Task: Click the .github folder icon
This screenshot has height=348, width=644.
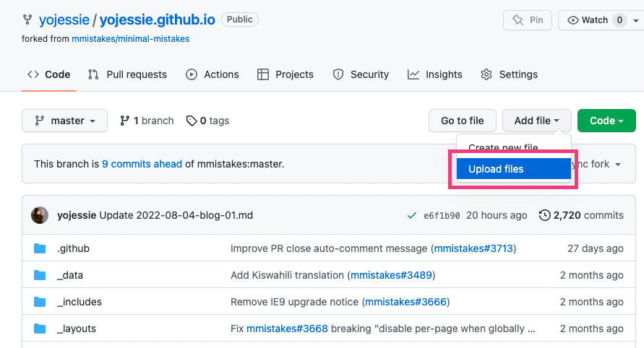Action: click(40, 248)
